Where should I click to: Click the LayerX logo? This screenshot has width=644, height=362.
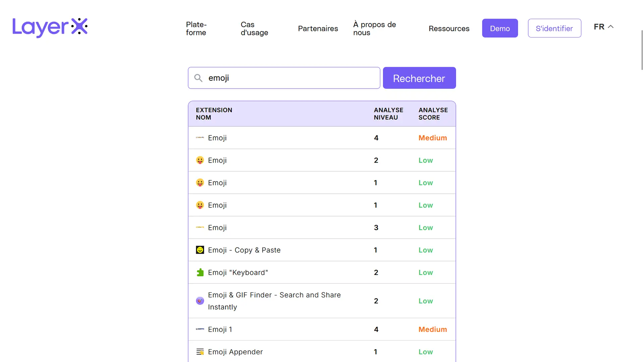tap(50, 27)
